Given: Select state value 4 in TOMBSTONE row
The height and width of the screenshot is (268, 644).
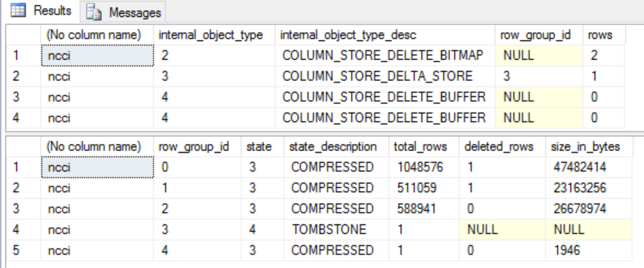Looking at the screenshot, I should 262,229.
